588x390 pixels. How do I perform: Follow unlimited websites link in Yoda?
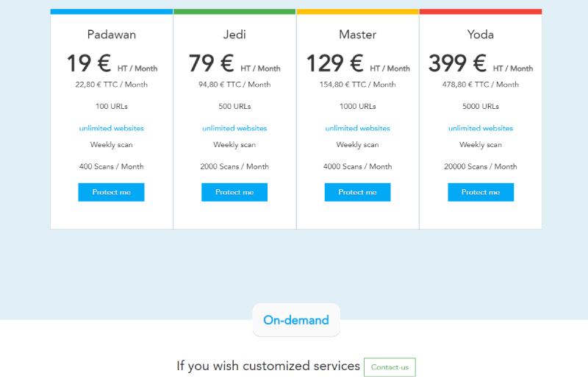pos(481,128)
